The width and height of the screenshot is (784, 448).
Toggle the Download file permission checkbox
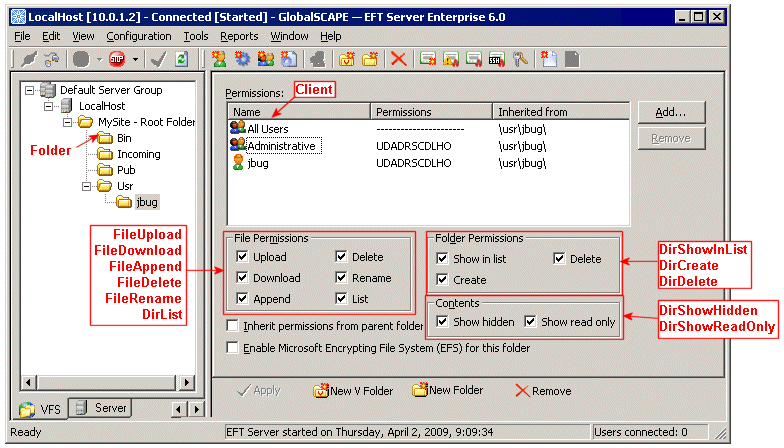pyautogui.click(x=242, y=278)
